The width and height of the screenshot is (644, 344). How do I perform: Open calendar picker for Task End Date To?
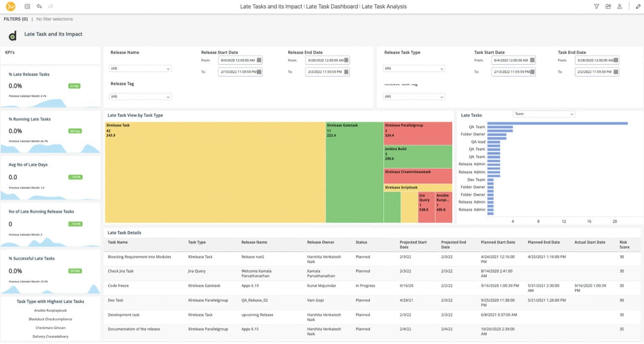click(x=615, y=72)
